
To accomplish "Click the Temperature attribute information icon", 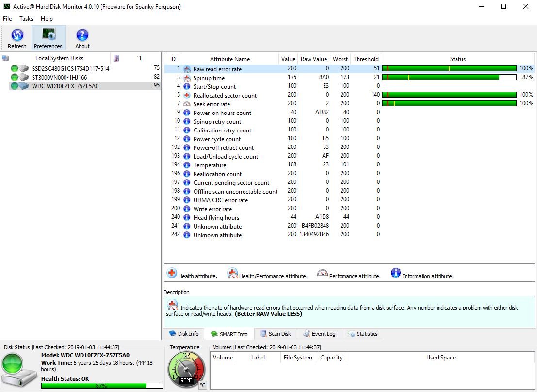I will point(187,165).
